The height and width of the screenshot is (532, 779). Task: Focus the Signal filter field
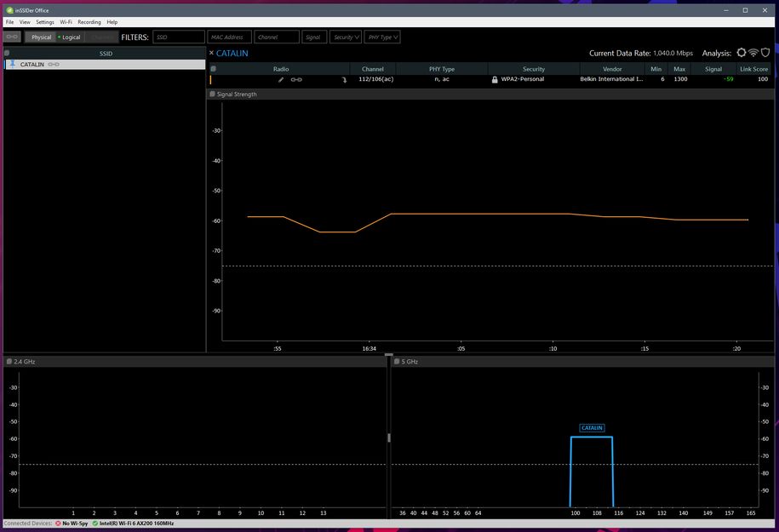point(314,37)
